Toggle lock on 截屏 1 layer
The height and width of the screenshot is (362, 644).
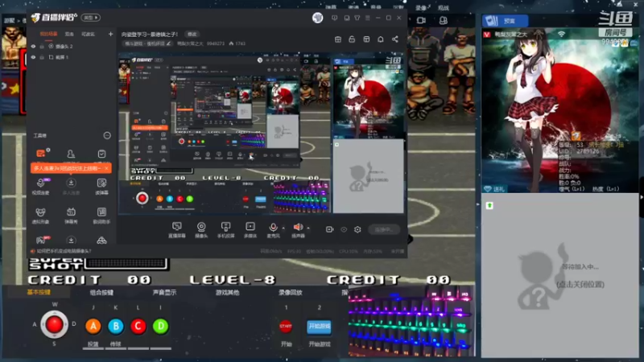42,57
